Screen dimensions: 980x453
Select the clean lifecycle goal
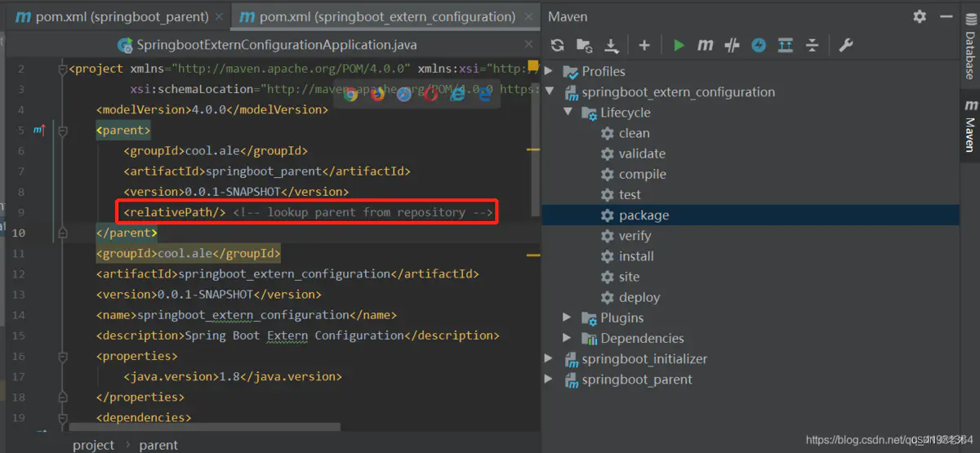pyautogui.click(x=634, y=133)
